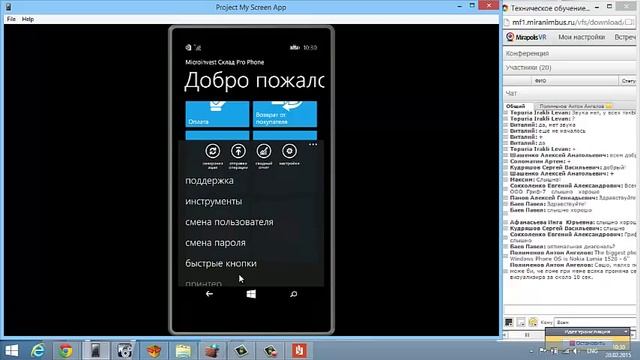Click the Mirapolis horizontal scrollbar at bottom
Viewport: 640px width, 360px height.
(527, 335)
